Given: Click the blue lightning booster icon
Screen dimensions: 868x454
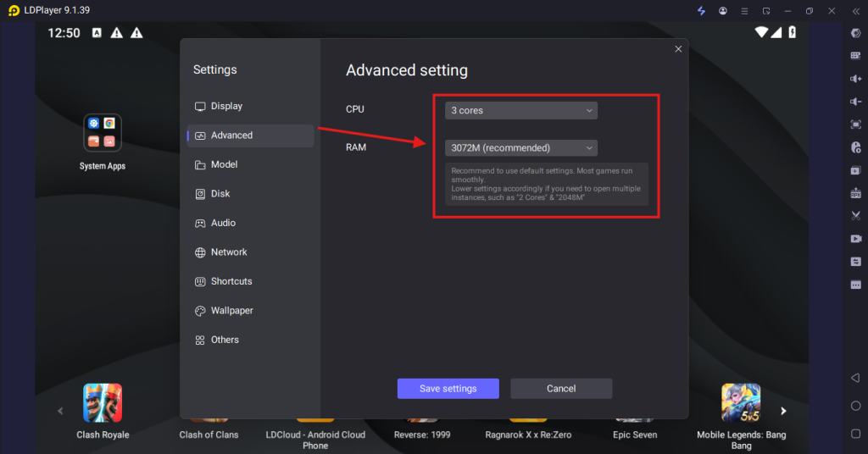Looking at the screenshot, I should pos(701,11).
